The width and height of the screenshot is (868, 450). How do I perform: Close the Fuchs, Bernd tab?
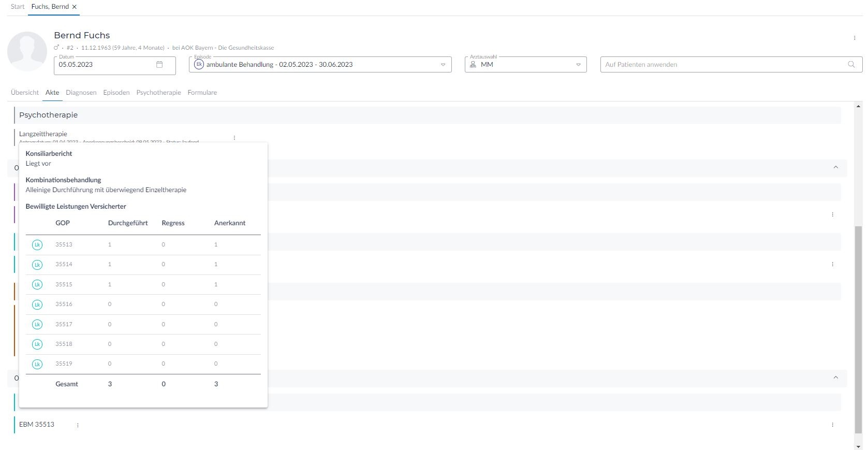(x=75, y=7)
